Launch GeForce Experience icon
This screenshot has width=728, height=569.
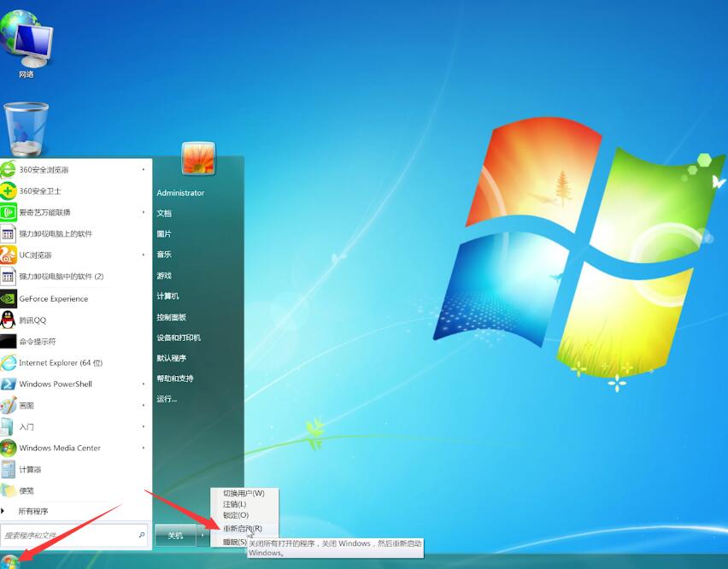[8, 299]
